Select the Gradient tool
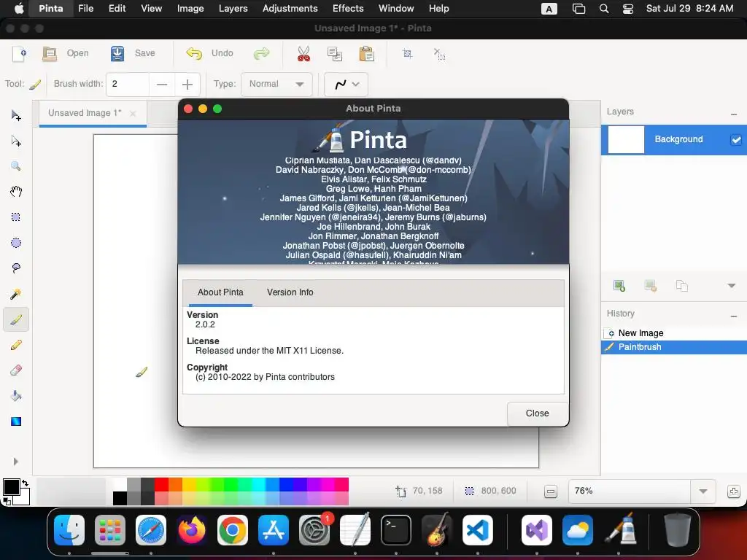The width and height of the screenshot is (747, 560). pos(16,421)
